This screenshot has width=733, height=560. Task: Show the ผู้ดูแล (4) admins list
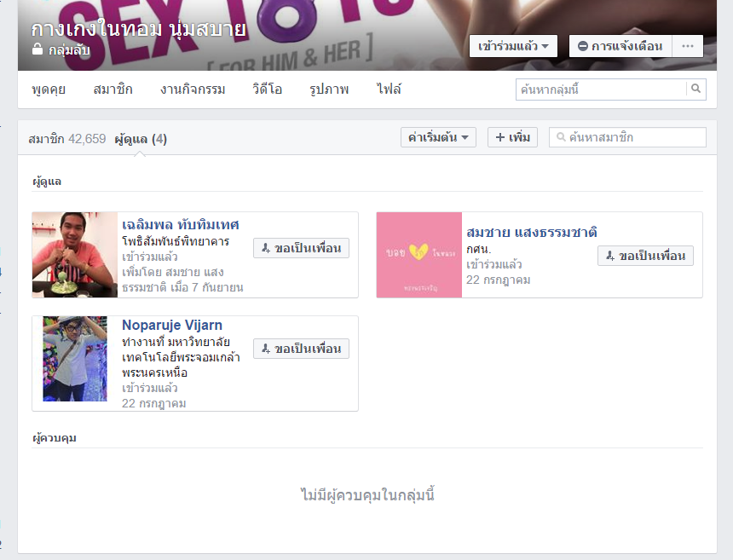[x=141, y=138]
